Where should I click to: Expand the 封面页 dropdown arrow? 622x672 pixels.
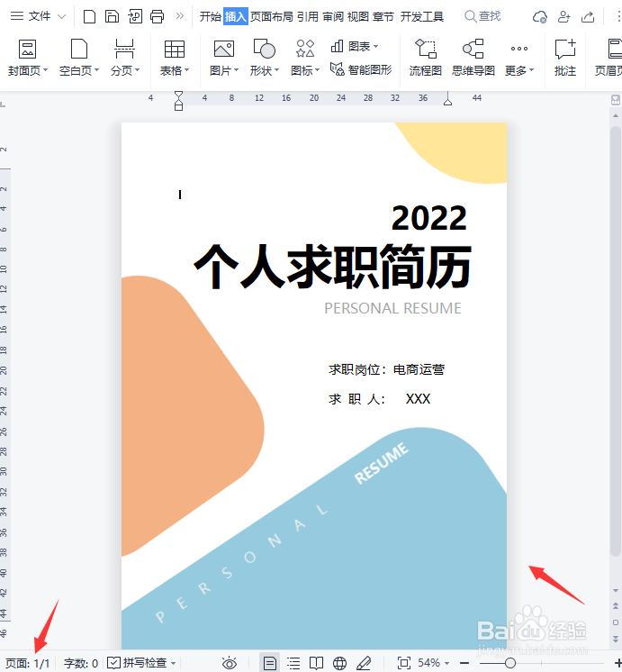45,70
